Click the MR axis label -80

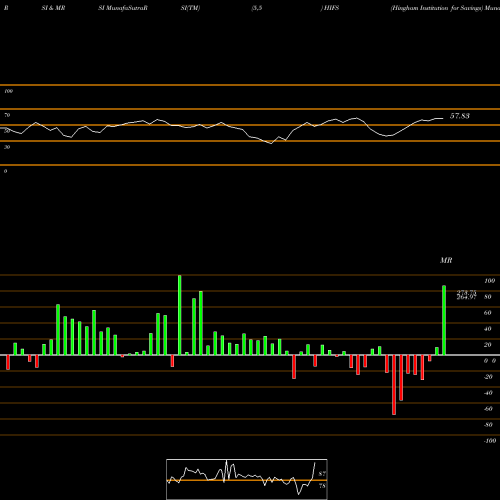[488, 425]
